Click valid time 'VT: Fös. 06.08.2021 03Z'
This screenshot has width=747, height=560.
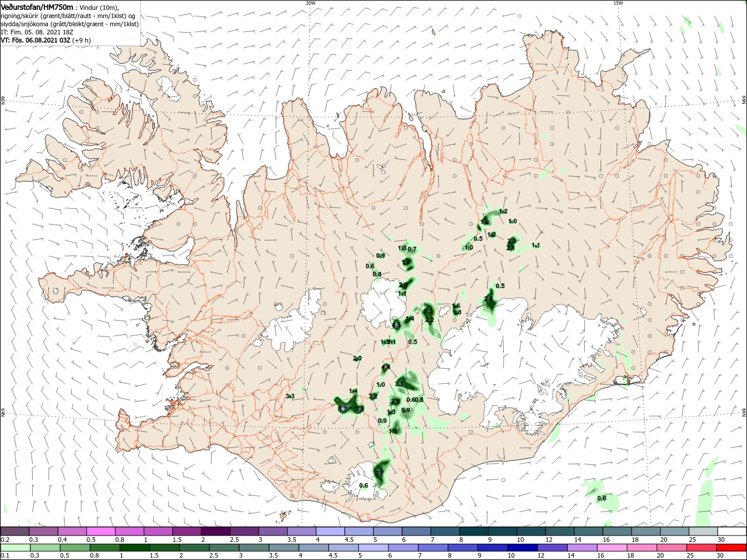(x=36, y=40)
